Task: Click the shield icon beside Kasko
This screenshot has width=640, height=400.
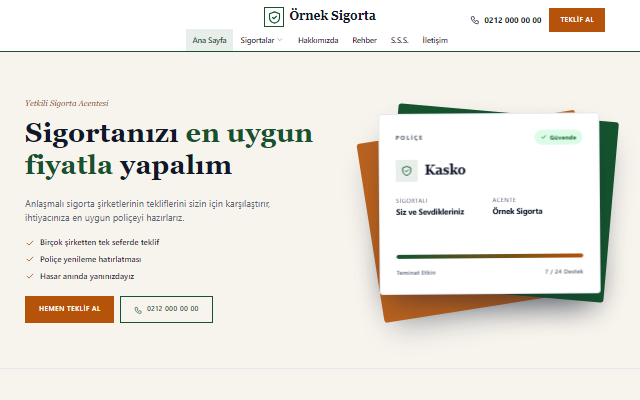Action: 407,171
